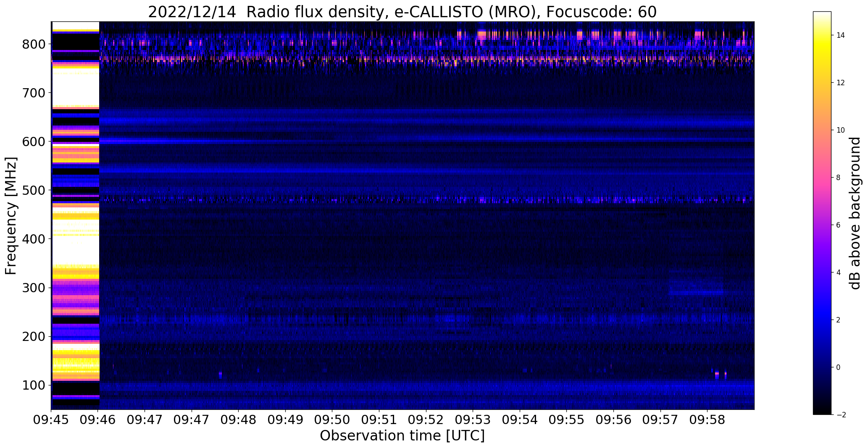The height and width of the screenshot is (448, 868).
Task: Click the "Observation time [UTC]" x-axis label
Action: pos(402,436)
